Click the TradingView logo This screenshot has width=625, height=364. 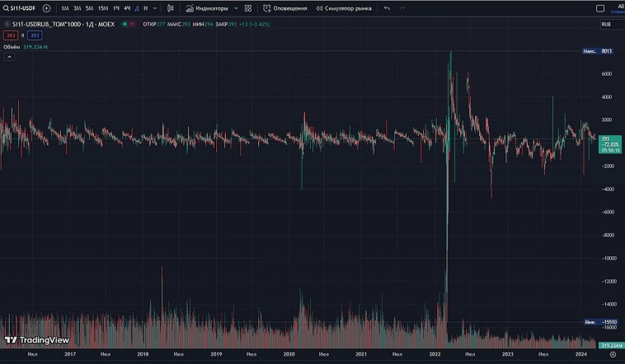click(x=36, y=339)
